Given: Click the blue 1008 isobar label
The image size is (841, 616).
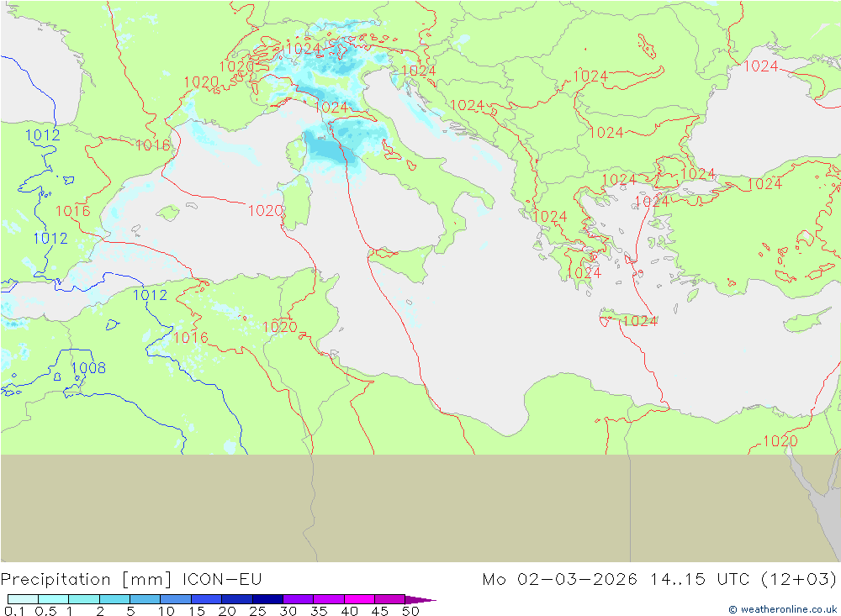Looking at the screenshot, I should (88, 368).
